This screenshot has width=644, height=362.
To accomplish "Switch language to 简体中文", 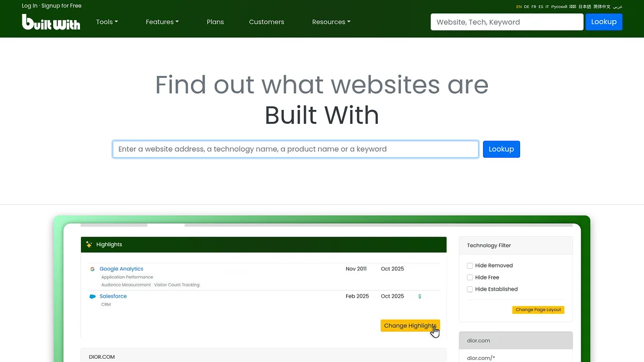I will 602,7.
